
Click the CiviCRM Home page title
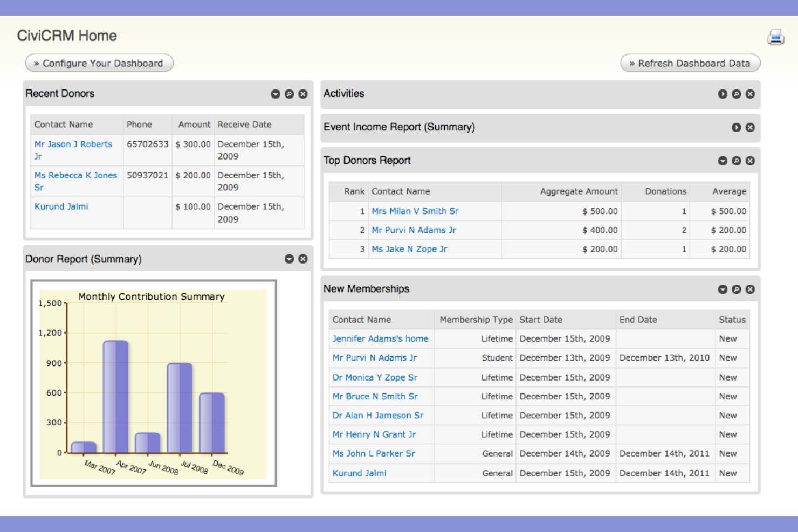[x=67, y=36]
